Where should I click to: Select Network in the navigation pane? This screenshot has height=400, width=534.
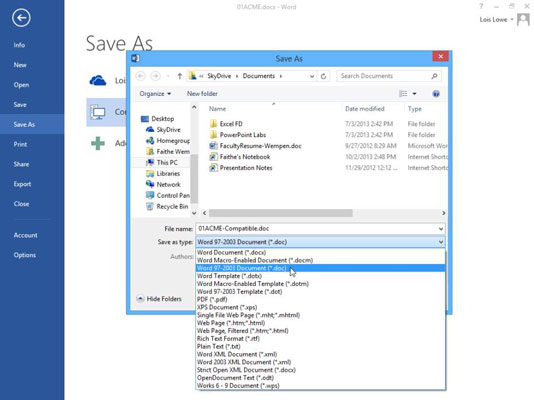click(x=163, y=184)
